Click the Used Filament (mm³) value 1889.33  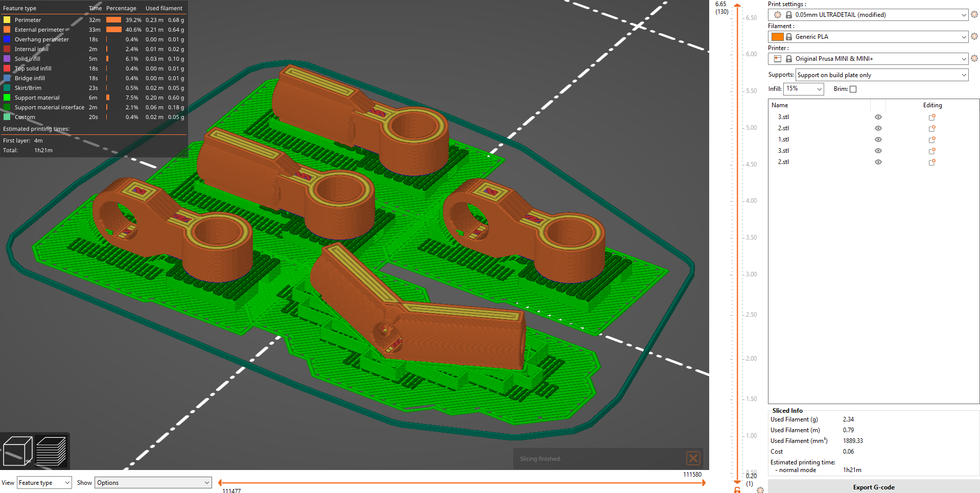point(853,441)
